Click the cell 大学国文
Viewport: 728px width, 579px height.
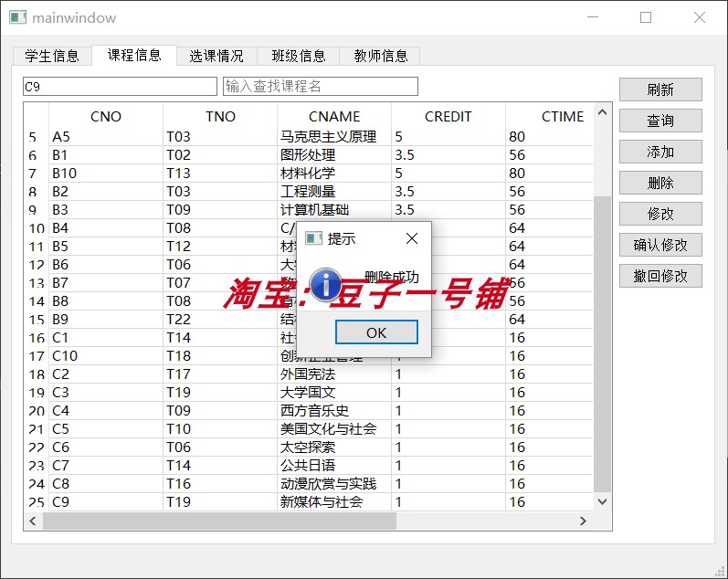point(334,393)
